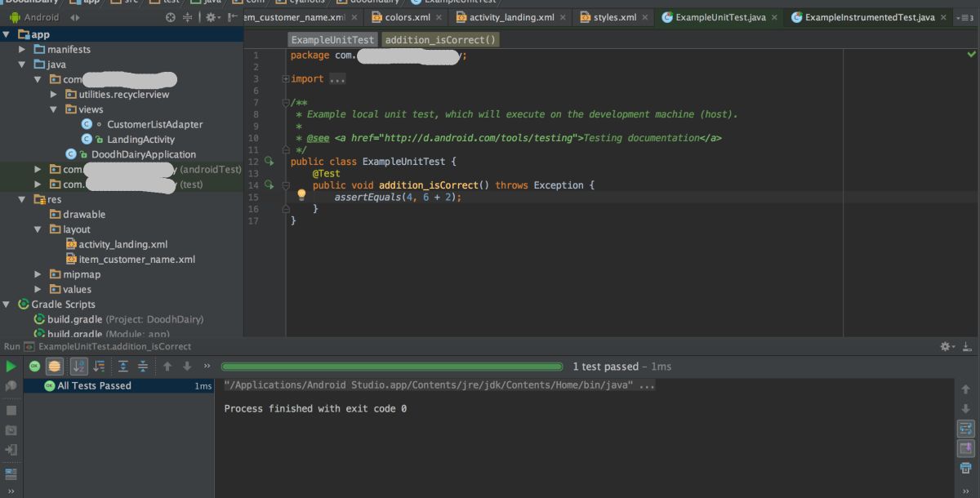The width and height of the screenshot is (980, 498).
Task: Click the yellow lightbulb intention icon
Action: pyautogui.click(x=301, y=195)
